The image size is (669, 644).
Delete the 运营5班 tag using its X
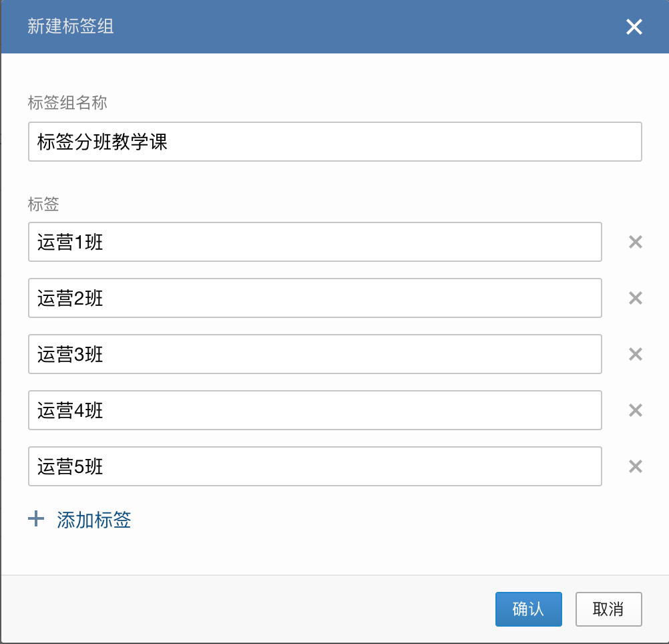coord(636,466)
